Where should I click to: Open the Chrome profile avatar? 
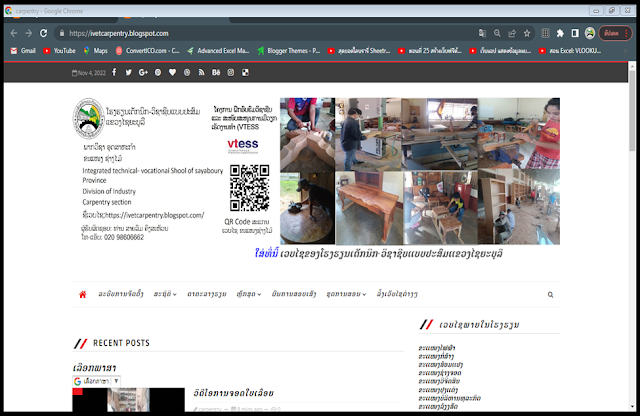(x=590, y=33)
